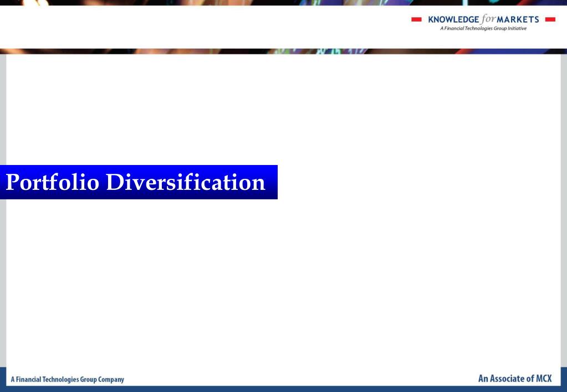Click 'A Financial Technologies Group Initiative' tagline

tap(483, 29)
